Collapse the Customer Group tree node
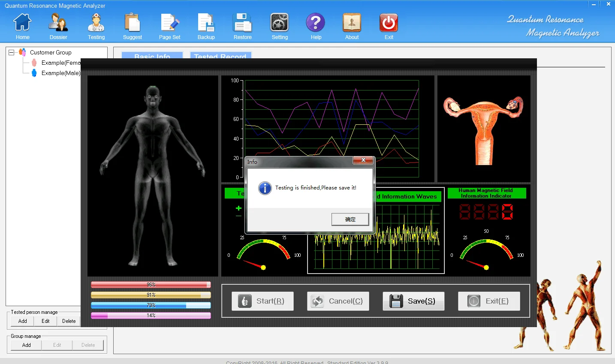Image resolution: width=615 pixels, height=364 pixels. (11, 52)
